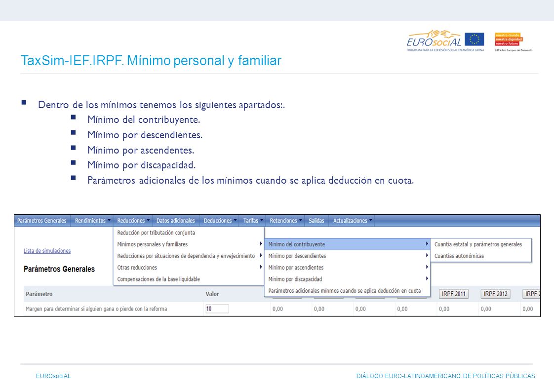Image resolution: width=554 pixels, height=392 pixels.
Task: Select Mínimo por descendientes submenu item
Action: click(x=347, y=256)
